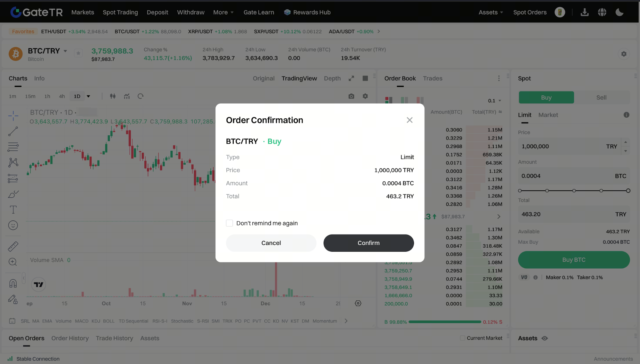640x364 pixels.
Task: Open the chart indicators icon
Action: [x=127, y=96]
